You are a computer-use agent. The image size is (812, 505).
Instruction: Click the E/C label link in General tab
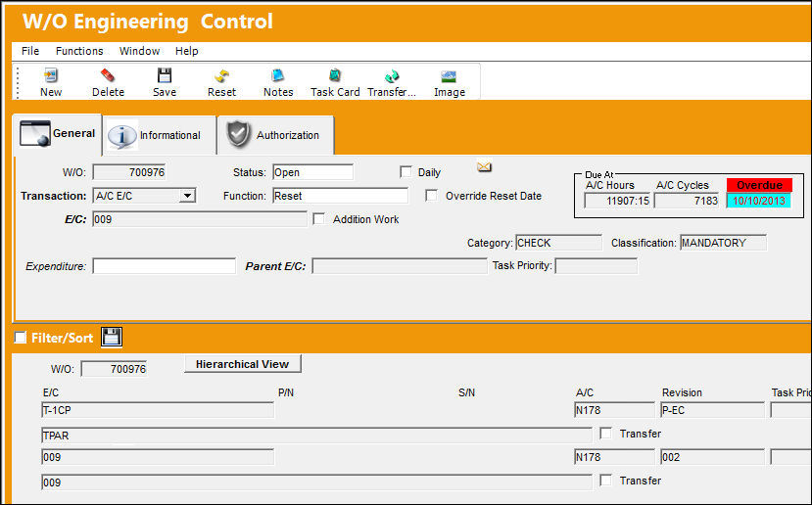(75, 219)
